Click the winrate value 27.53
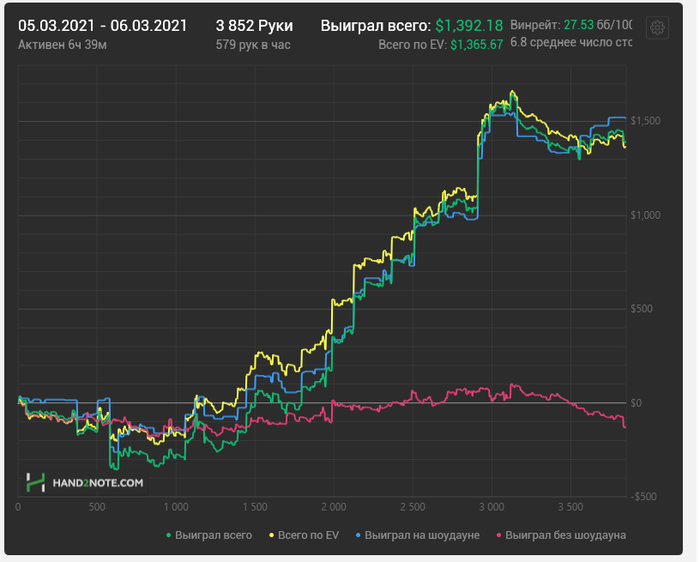 click(579, 25)
